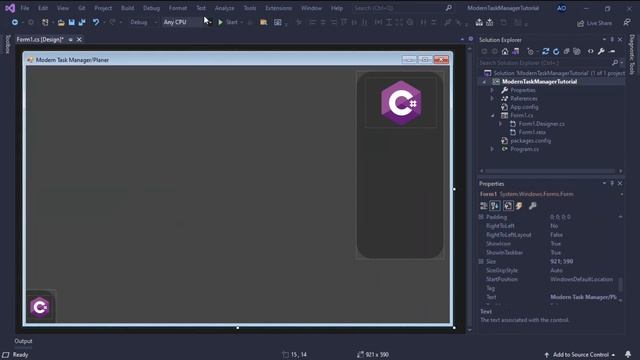Click the Save icon in toolbar
The width and height of the screenshot is (640, 360).
click(71, 22)
